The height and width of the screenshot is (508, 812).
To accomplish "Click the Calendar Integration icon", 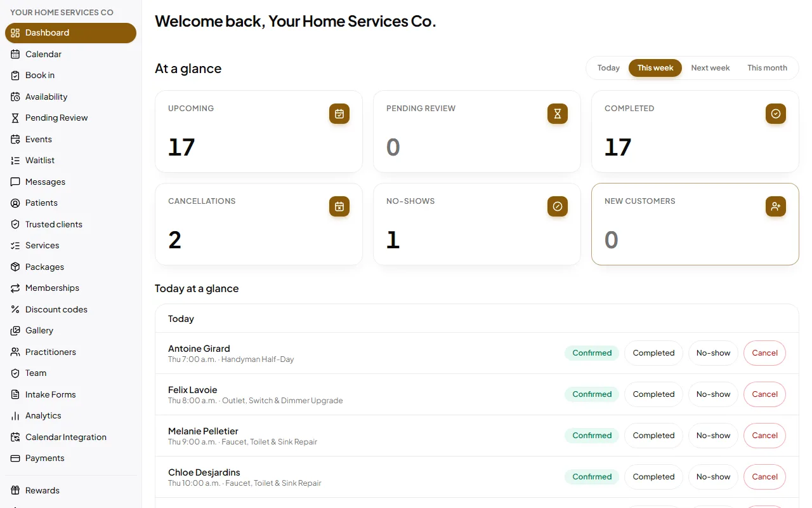I will (15, 437).
